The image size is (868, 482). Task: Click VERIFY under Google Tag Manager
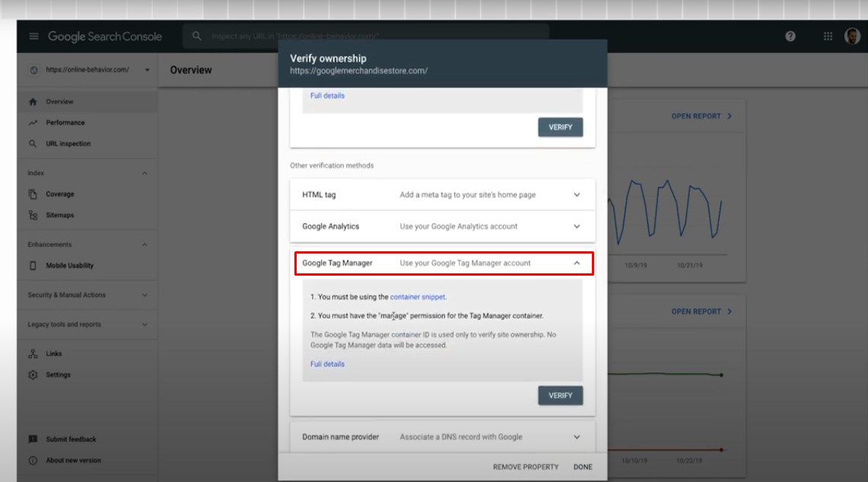pos(560,395)
